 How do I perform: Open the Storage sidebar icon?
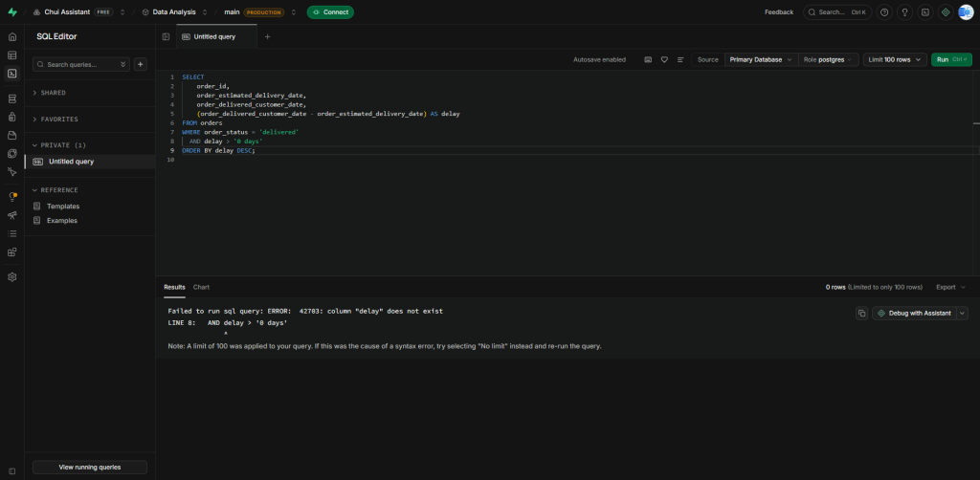11,135
